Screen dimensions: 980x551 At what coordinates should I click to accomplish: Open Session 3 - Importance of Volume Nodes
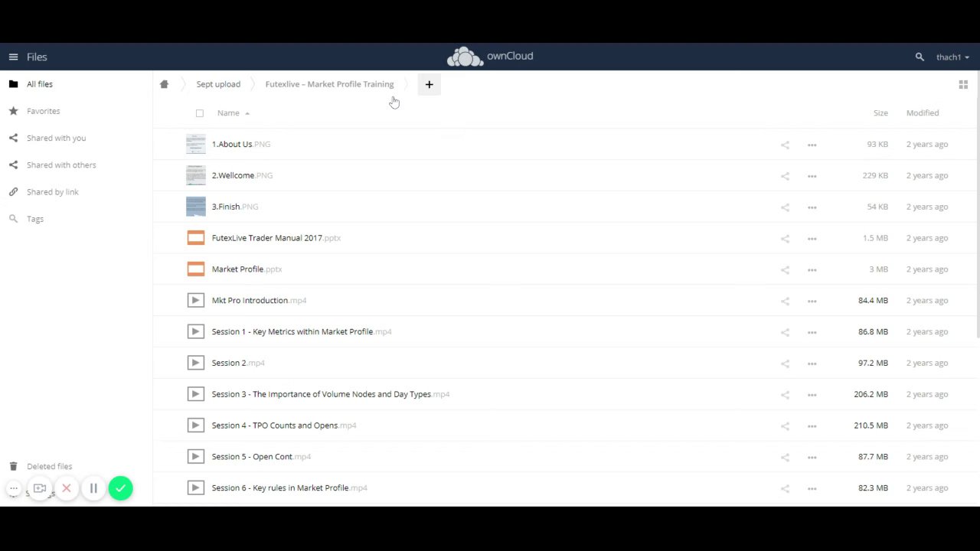331,394
